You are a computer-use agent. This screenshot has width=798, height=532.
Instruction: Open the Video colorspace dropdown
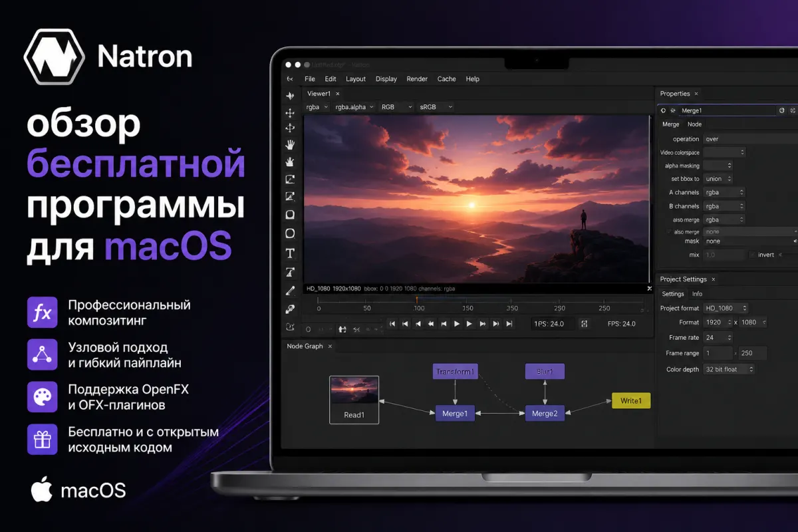(724, 152)
